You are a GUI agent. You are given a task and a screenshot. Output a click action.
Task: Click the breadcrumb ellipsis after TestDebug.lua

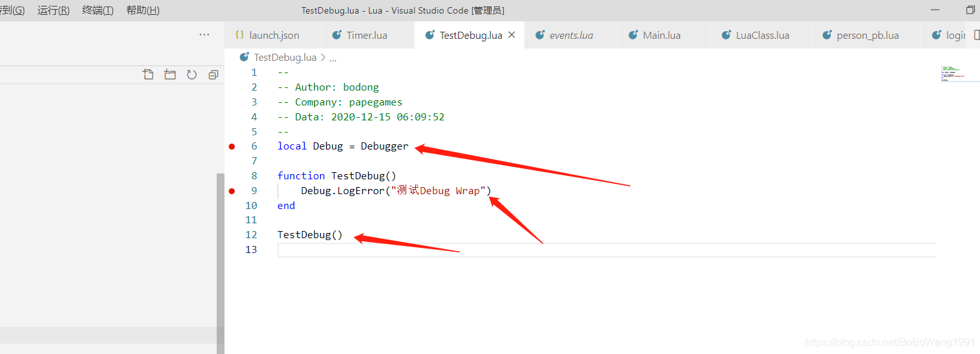click(x=333, y=58)
